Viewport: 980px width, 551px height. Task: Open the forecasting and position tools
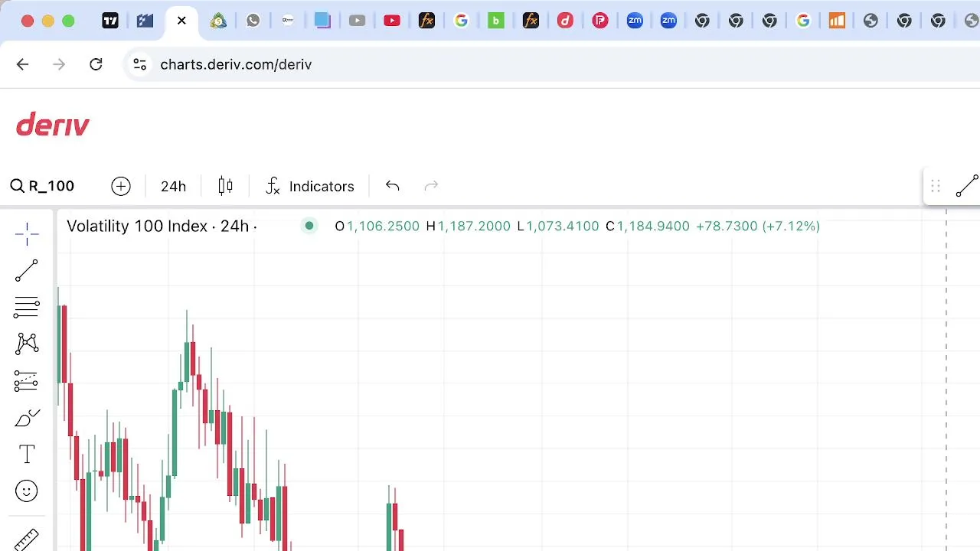pos(27,380)
